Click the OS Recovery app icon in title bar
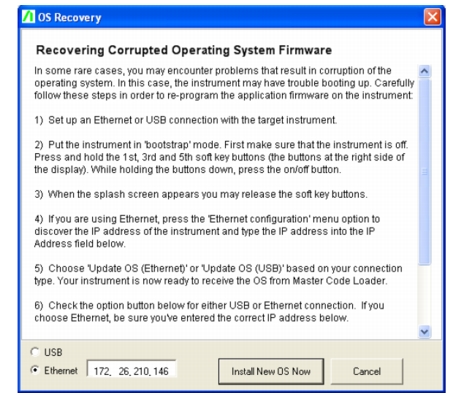 (28, 17)
